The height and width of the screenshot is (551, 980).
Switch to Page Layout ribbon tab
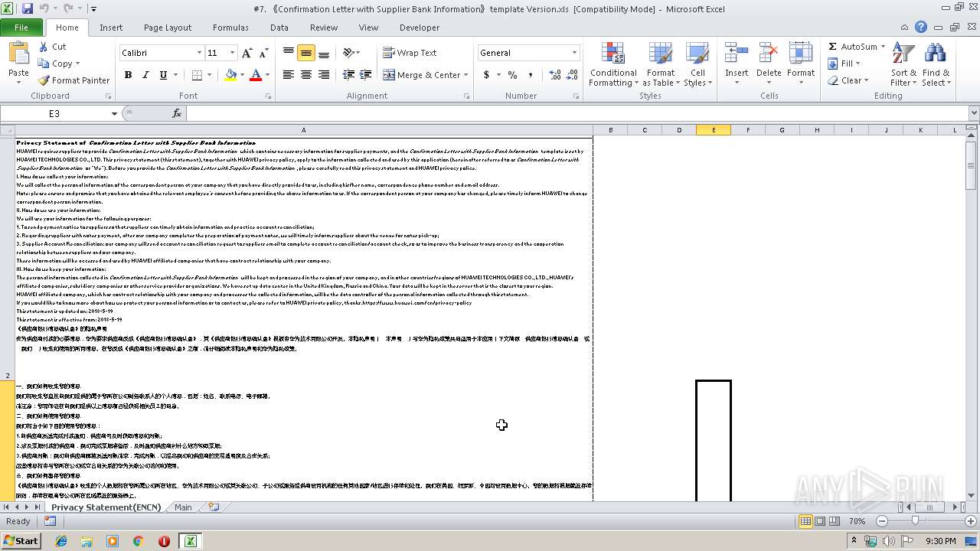[x=168, y=28]
